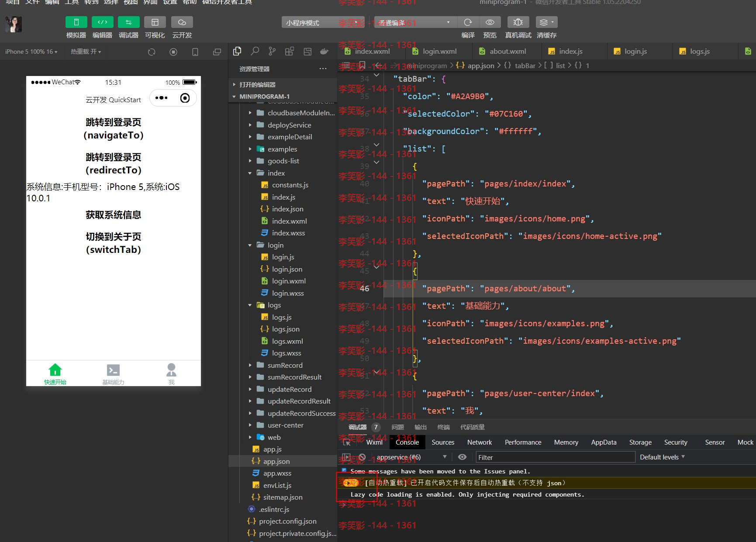Click the element inspector arrow icon
This screenshot has width=756, height=542.
coord(347,442)
